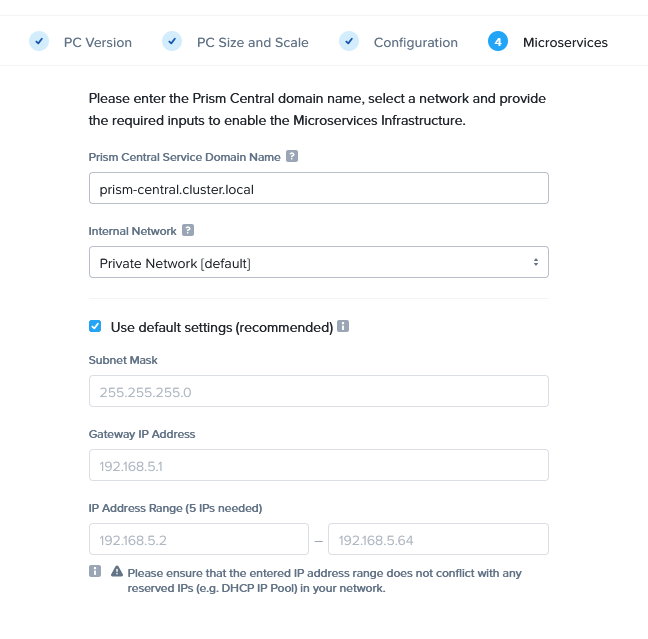
Task: Click the step 4 Microservices number badge
Action: pos(498,42)
